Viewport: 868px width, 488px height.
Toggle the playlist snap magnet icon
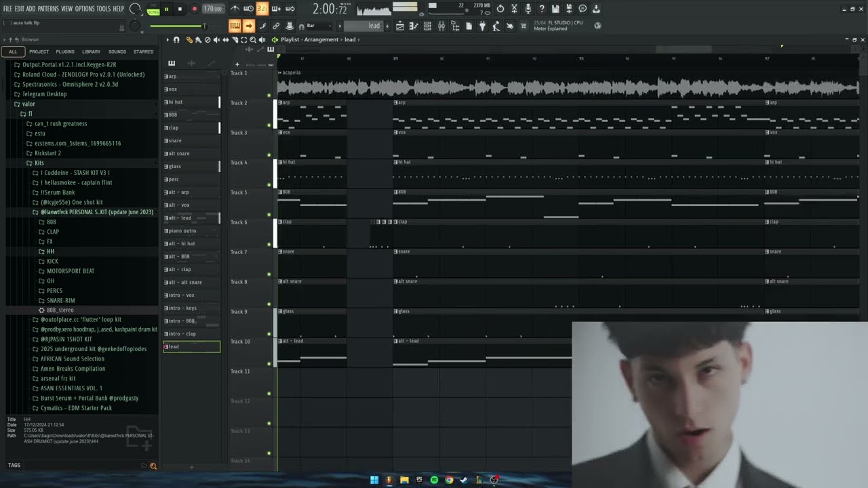pos(177,40)
